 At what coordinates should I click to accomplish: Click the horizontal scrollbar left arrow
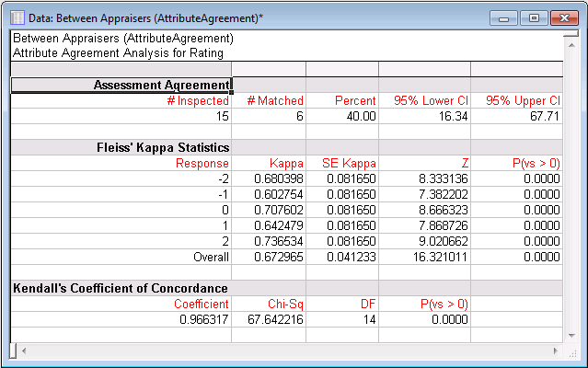tap(24, 351)
